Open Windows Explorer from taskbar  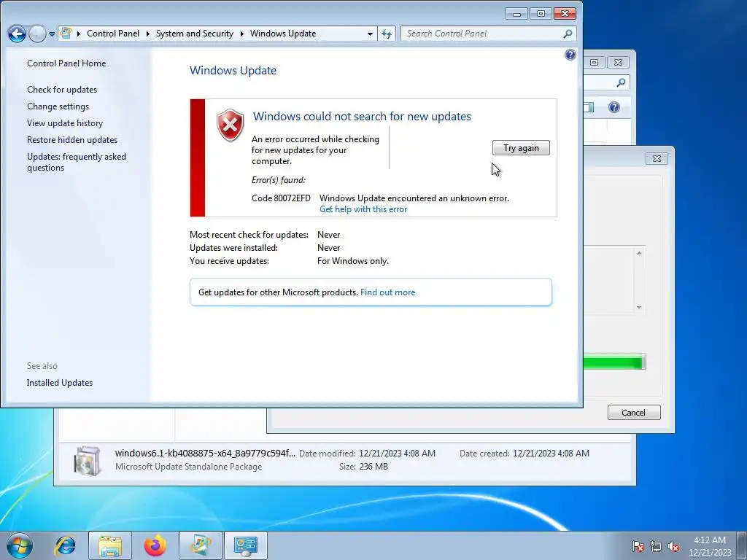(x=110, y=545)
